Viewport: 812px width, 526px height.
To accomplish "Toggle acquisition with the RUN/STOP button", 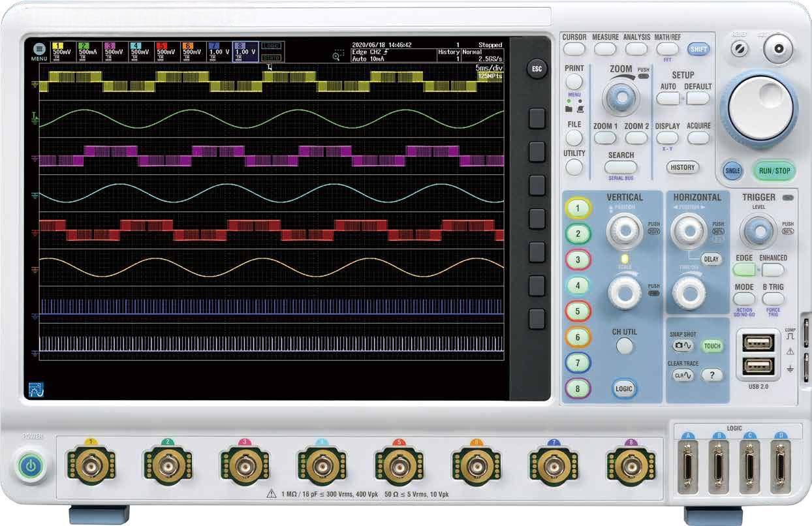I will click(x=775, y=171).
